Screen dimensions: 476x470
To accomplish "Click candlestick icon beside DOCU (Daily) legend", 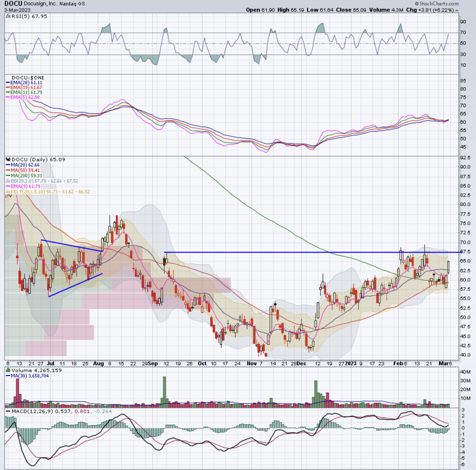I will pos(8,160).
